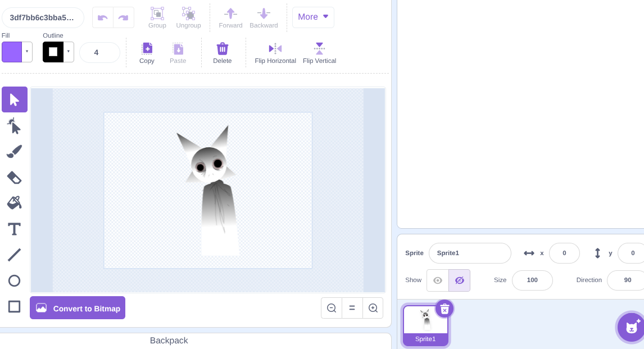
Task: Flip the costume horizontally
Action: 275,53
